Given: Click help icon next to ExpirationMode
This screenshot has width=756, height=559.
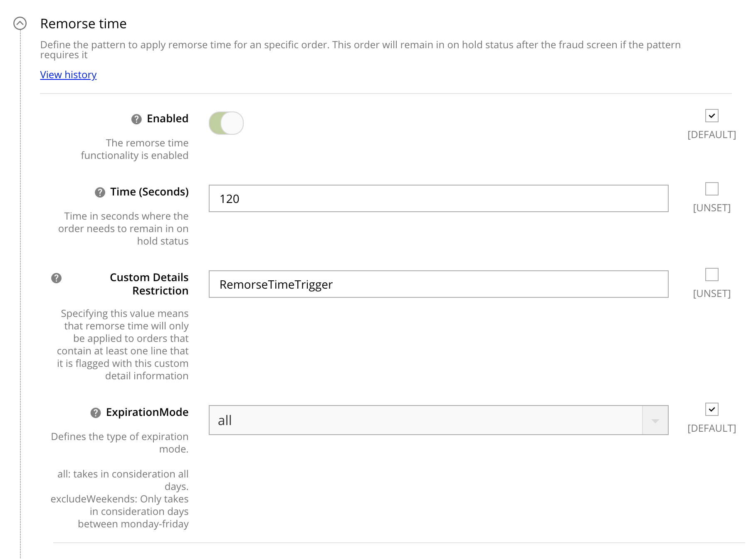Looking at the screenshot, I should click(96, 413).
